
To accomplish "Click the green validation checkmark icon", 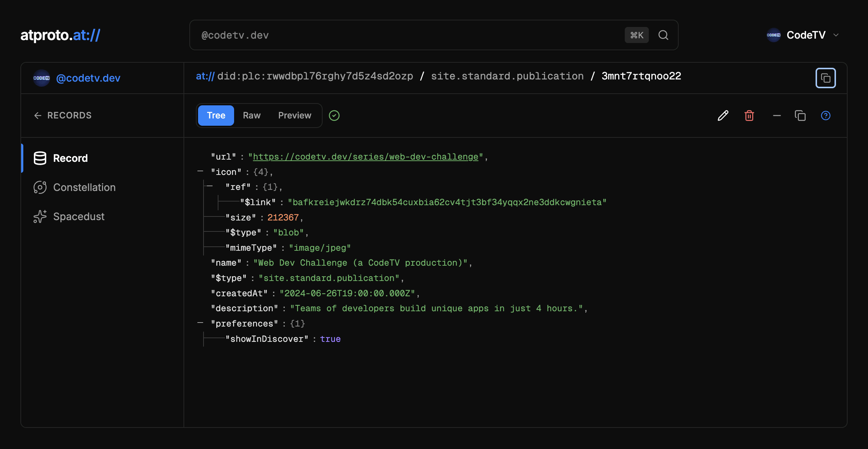I will pyautogui.click(x=334, y=116).
